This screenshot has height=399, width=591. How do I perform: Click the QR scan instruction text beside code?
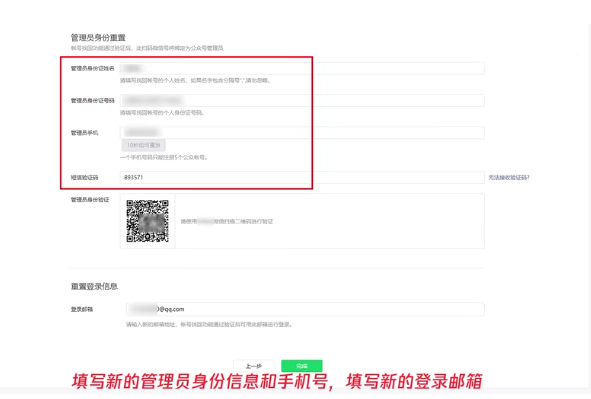227,221
